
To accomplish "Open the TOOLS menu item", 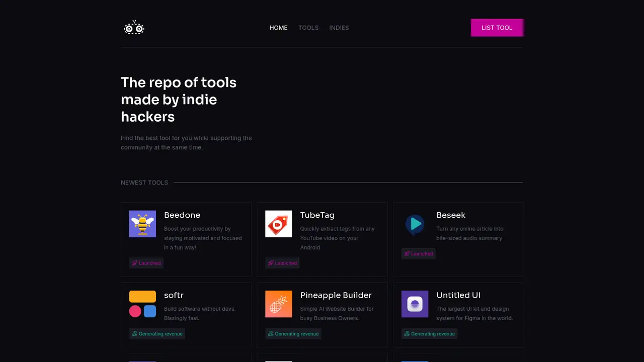I will 308,28.
